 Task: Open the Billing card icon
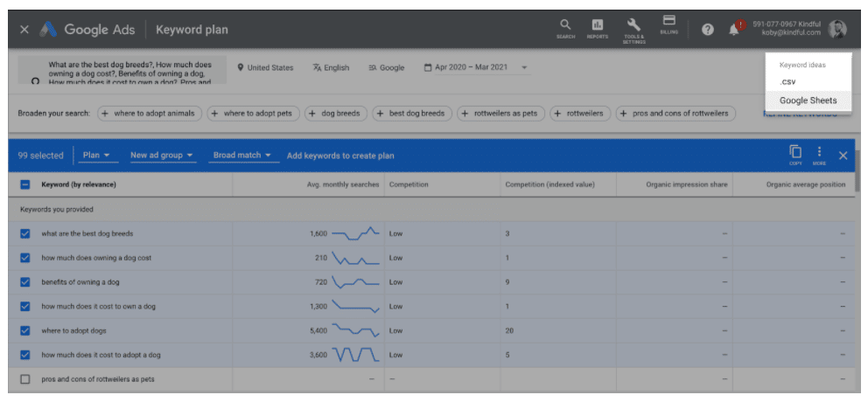coord(668,24)
